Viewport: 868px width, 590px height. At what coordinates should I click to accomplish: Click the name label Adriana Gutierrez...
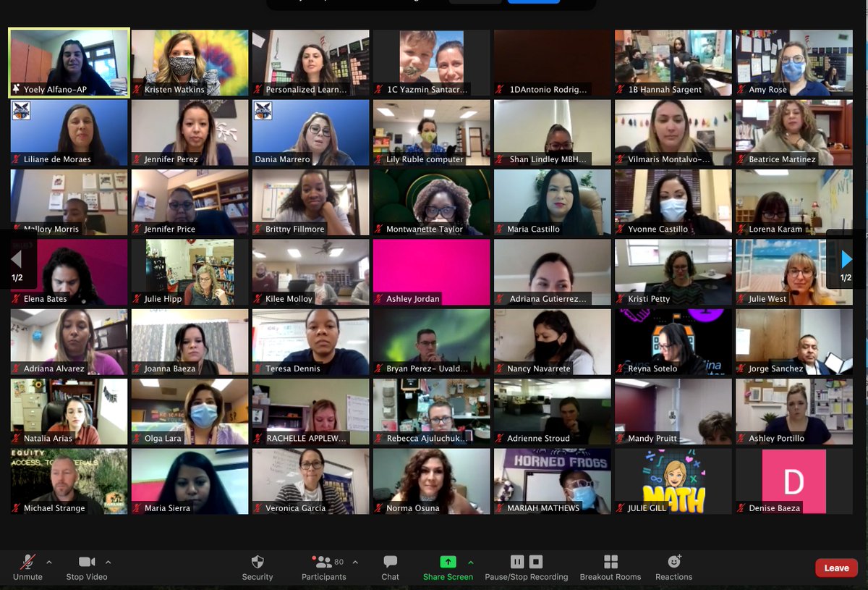click(x=548, y=299)
